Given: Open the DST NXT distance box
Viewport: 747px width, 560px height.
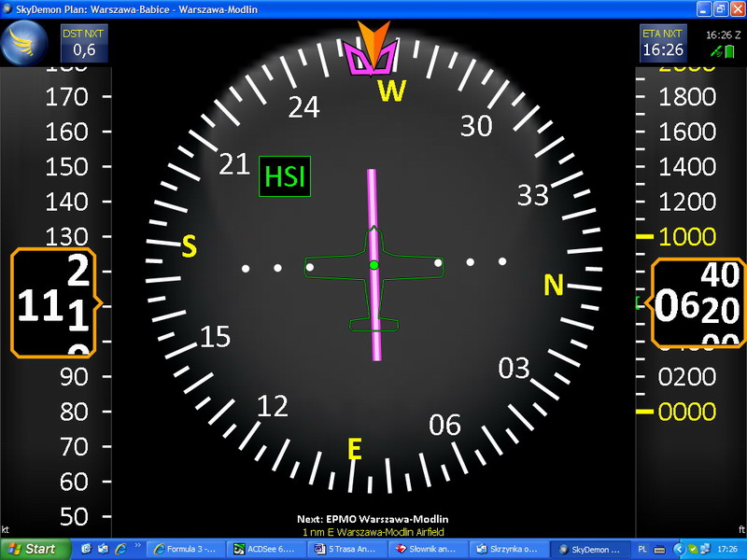Looking at the screenshot, I should pyautogui.click(x=84, y=43).
